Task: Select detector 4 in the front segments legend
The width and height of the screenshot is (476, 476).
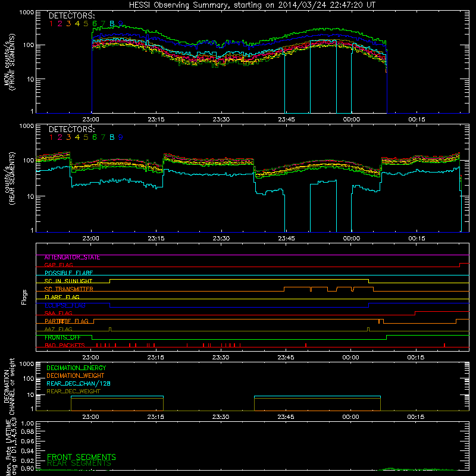Action: [77, 24]
